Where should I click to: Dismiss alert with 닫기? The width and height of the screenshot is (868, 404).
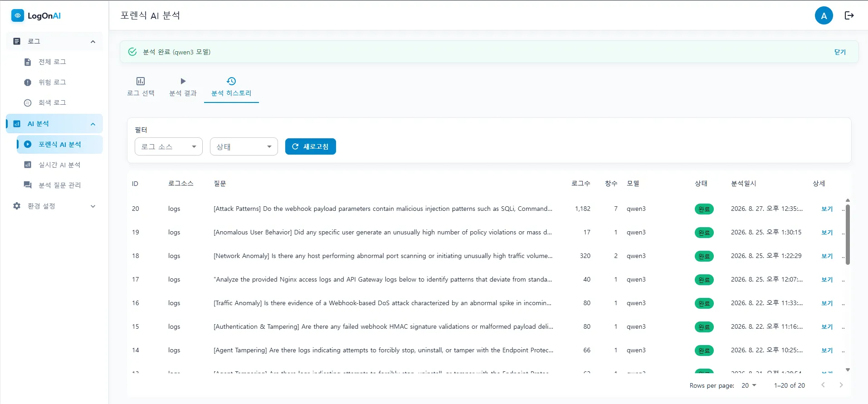pos(840,52)
